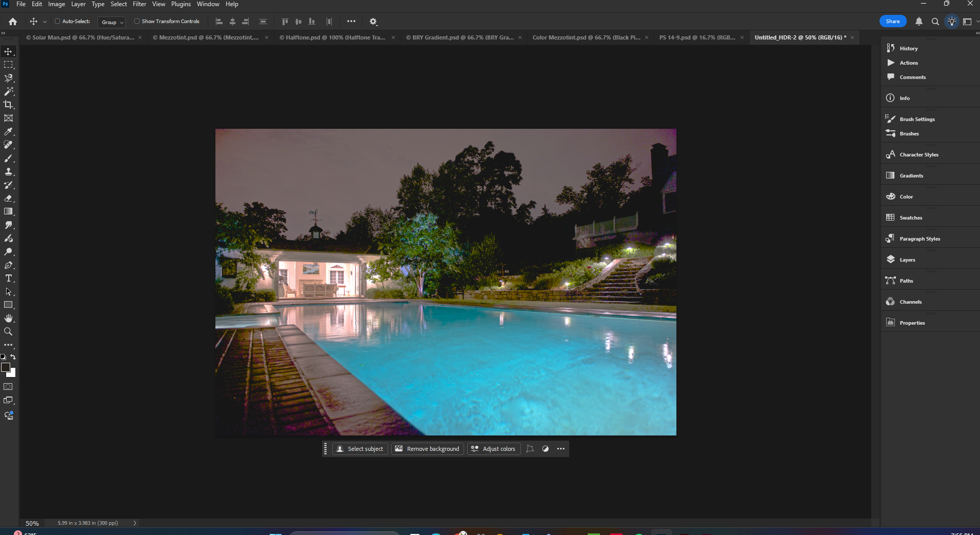Open the History panel
The height and width of the screenshot is (535, 980).
point(908,48)
